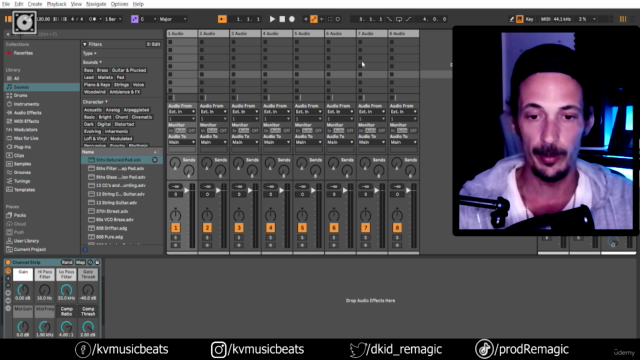Click the Session Record circle button
The width and height of the screenshot is (640, 360).
pyautogui.click(x=338, y=19)
